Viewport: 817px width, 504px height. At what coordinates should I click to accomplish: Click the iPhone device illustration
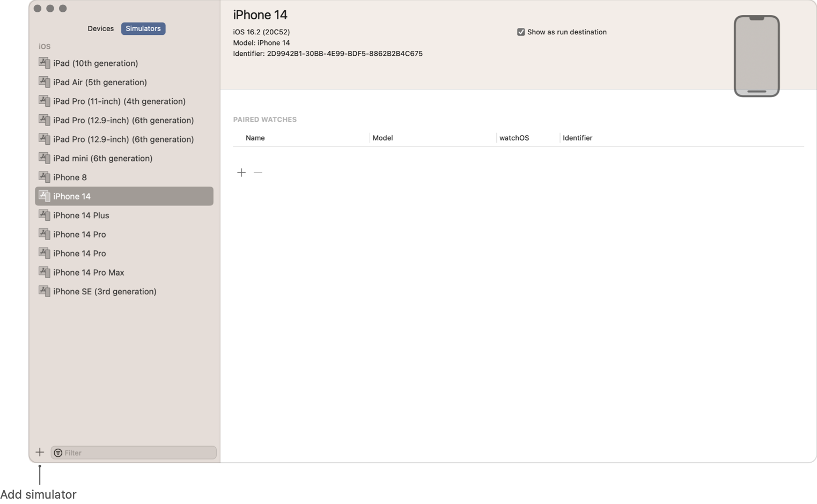click(756, 56)
